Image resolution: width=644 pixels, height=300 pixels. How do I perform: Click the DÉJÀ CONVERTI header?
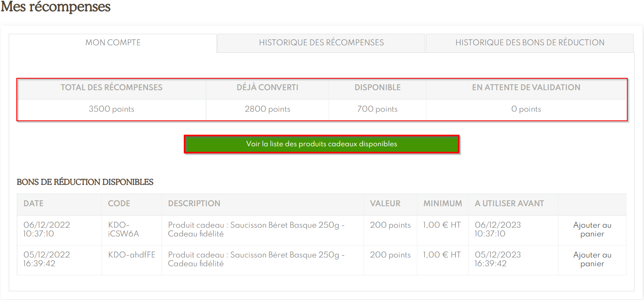(x=267, y=87)
